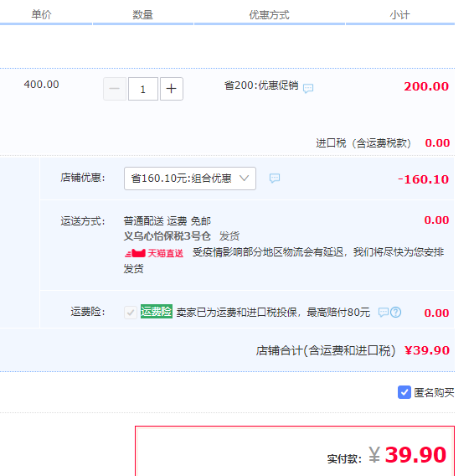This screenshot has height=476, width=474.
Task: Open the 省160.10元:组合优惠 dropdown
Action: pos(190,178)
